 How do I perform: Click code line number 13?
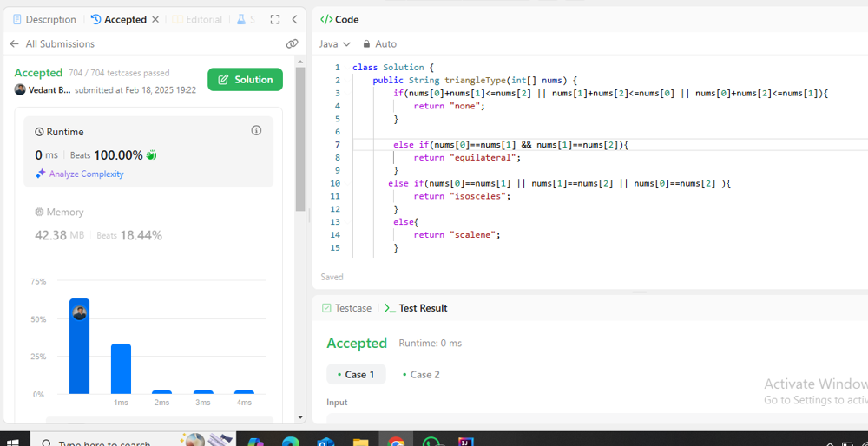335,222
